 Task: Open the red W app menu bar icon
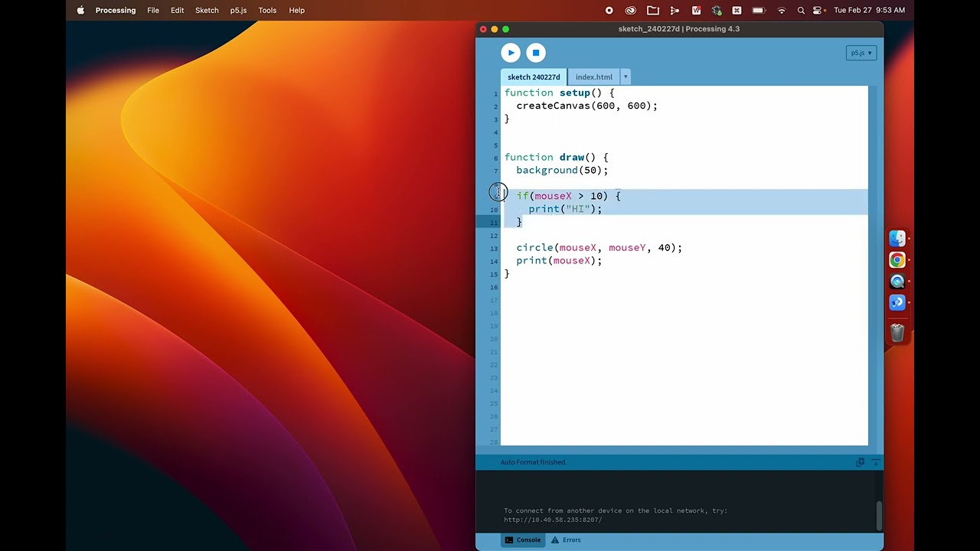point(696,10)
